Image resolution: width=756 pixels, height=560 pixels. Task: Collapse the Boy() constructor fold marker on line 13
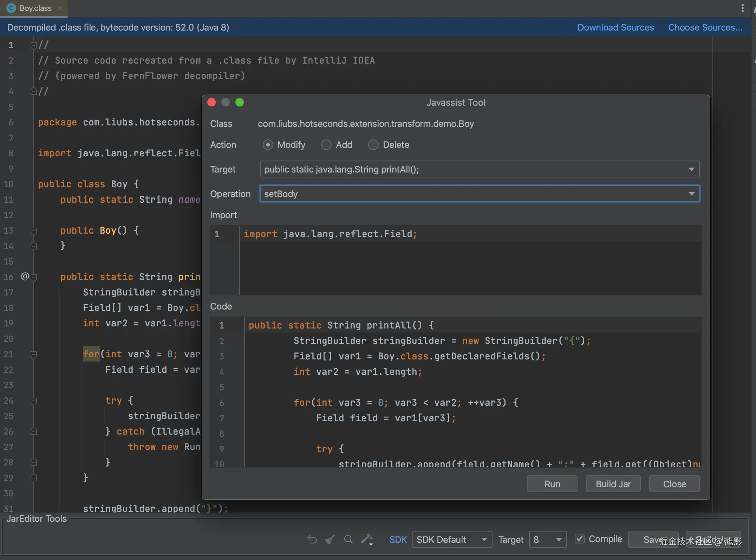point(34,231)
